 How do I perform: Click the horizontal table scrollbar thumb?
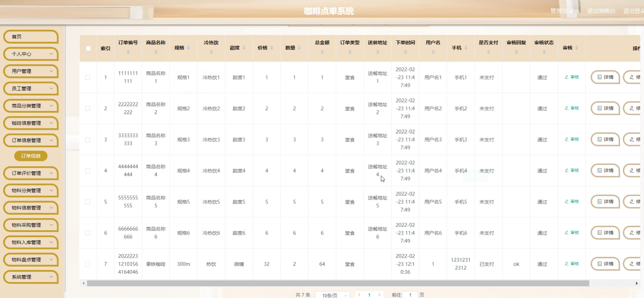tap(338, 283)
